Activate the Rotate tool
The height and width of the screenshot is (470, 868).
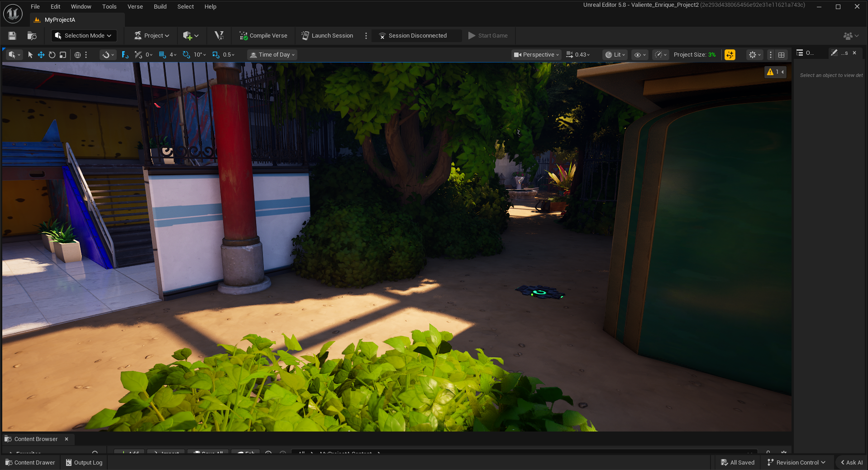coord(52,55)
